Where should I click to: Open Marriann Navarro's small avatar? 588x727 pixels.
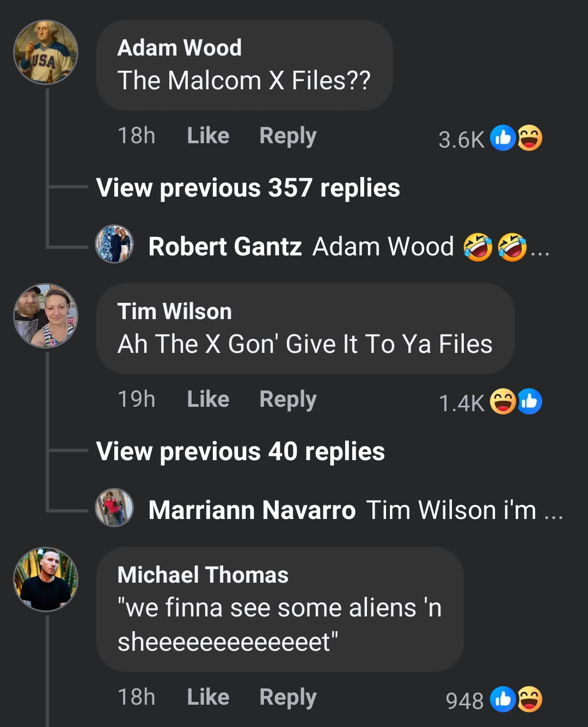[x=114, y=508]
